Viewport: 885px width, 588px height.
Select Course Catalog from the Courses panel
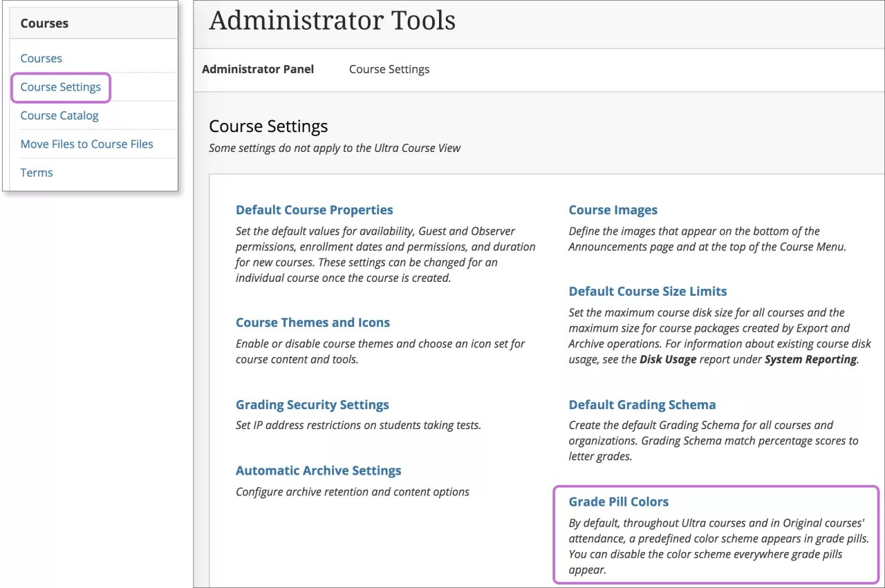[x=59, y=115]
